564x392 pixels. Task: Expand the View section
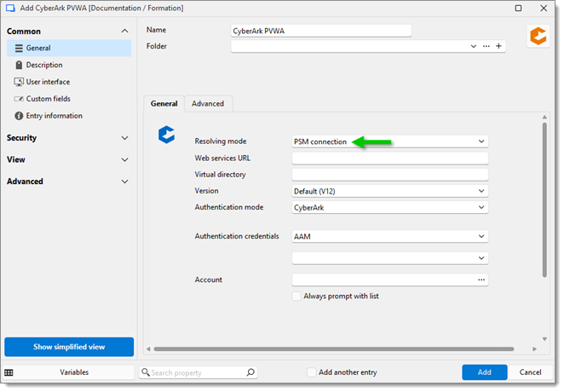(125, 159)
